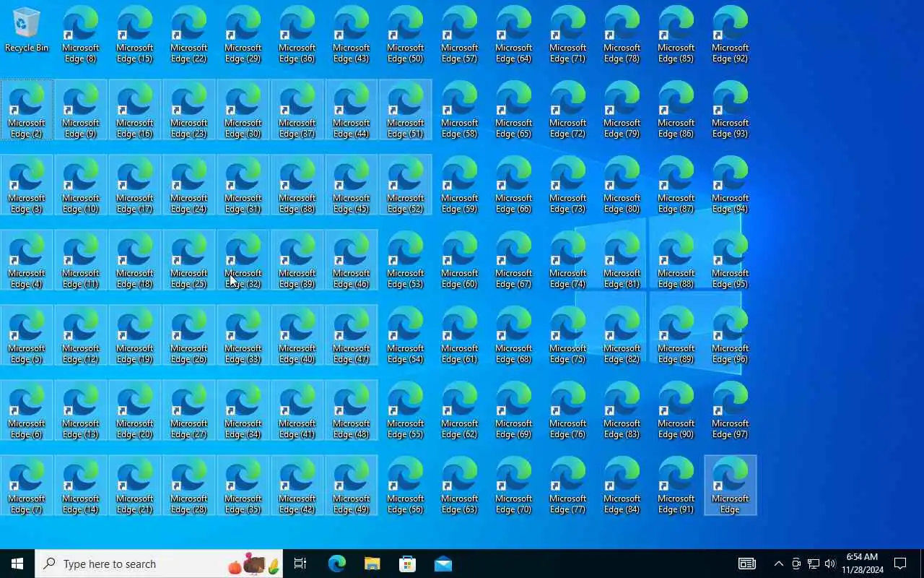Viewport: 924px width, 578px height.
Task: Select Microsoft Edge (7) shortcut
Action: 27,486
